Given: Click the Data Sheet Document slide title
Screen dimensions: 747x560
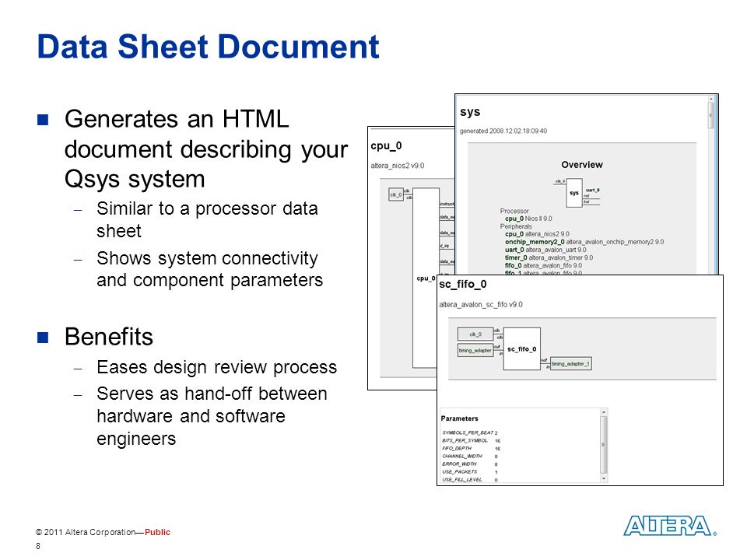Looking at the screenshot, I should coord(209,47).
